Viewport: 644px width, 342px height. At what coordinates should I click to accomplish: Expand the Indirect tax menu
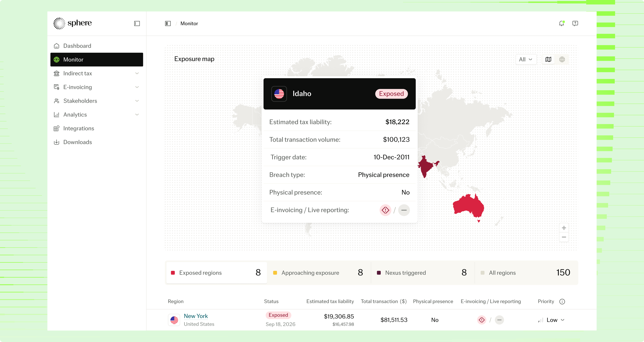[96, 73]
